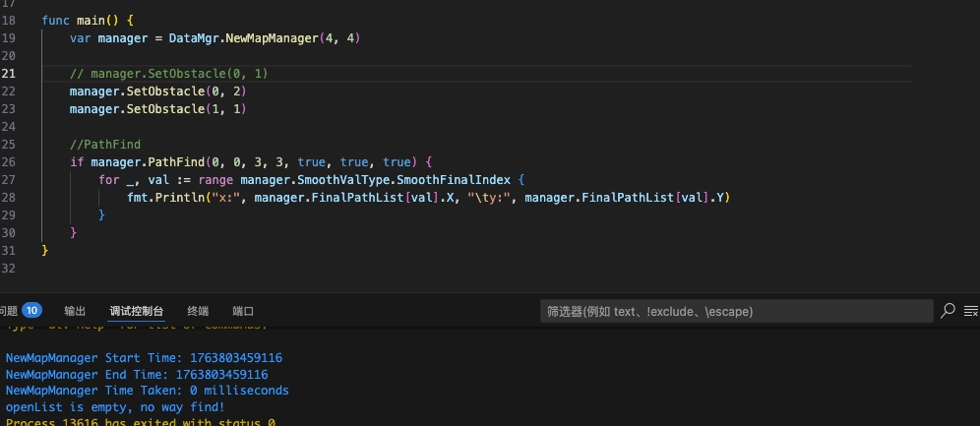The image size is (980, 426).
Task: Click line number 21 in the gutter
Action: click(x=10, y=74)
